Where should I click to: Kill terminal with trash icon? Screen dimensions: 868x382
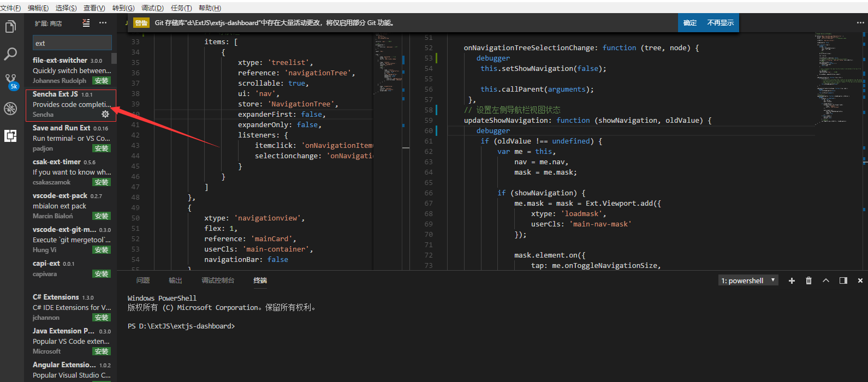[808, 280]
